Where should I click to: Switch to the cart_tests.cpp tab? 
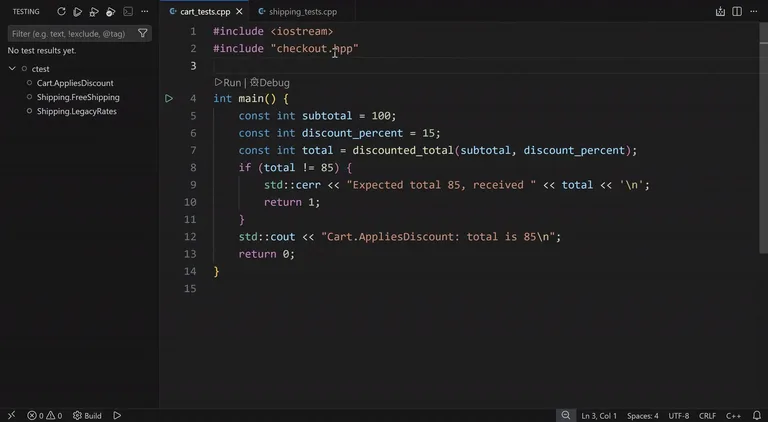click(205, 11)
